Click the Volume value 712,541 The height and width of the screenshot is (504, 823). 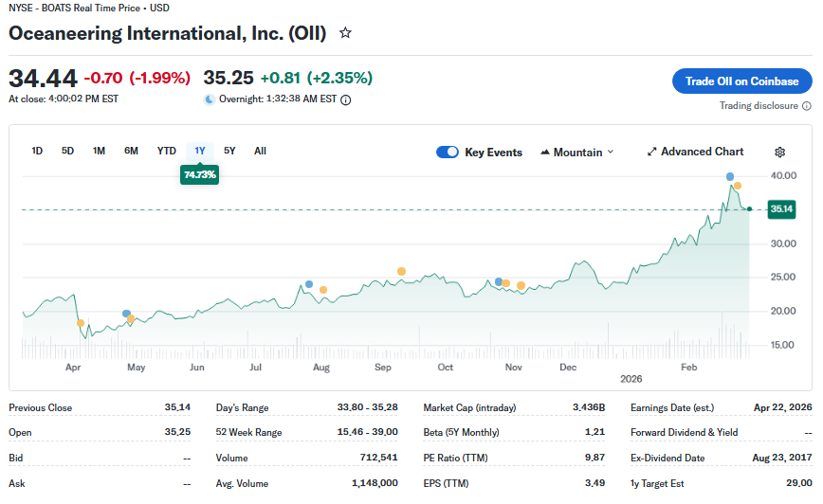(x=379, y=458)
